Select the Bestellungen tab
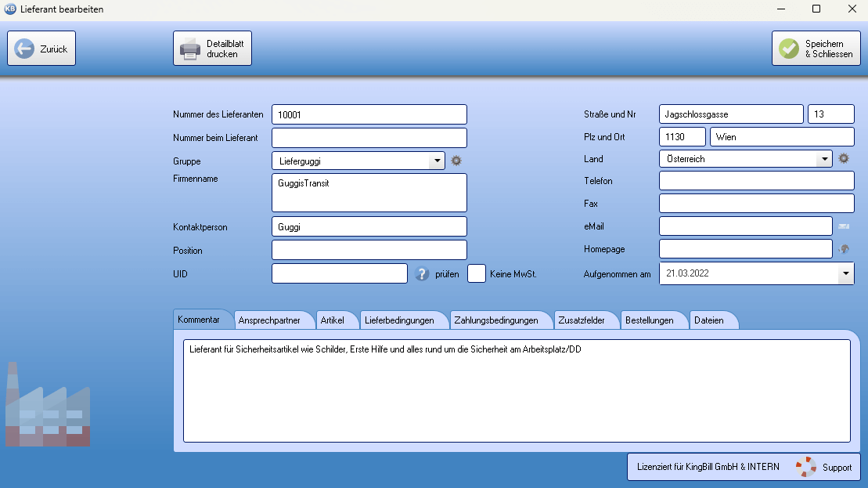Viewport: 868px width, 488px height. (649, 320)
